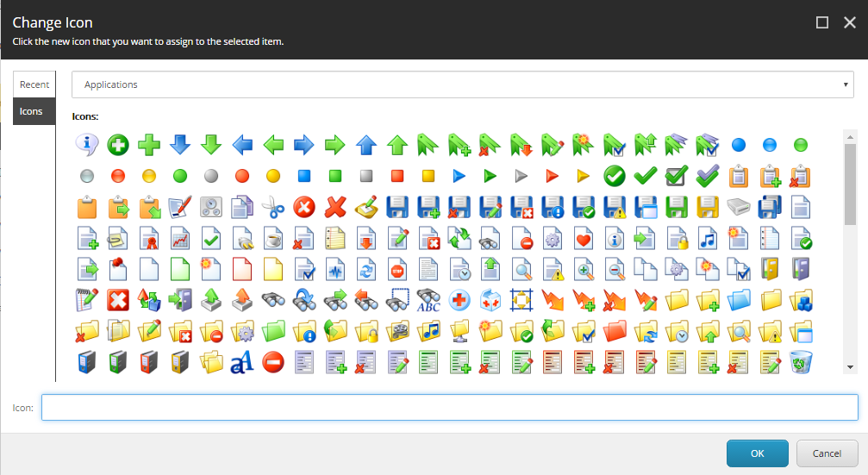Viewport: 868px width, 475px height.
Task: Select the red binder icon
Action: coord(149,363)
